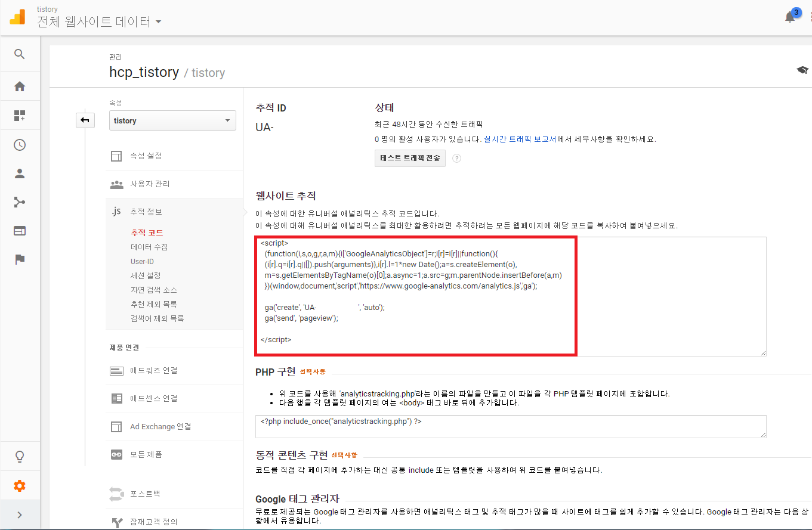Open the search magnifier in sidebar
This screenshot has height=530, width=812.
[20, 54]
